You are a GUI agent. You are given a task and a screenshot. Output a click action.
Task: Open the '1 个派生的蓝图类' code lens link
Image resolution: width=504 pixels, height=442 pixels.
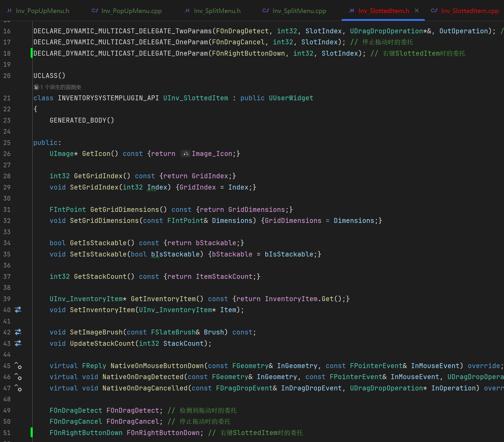click(57, 87)
